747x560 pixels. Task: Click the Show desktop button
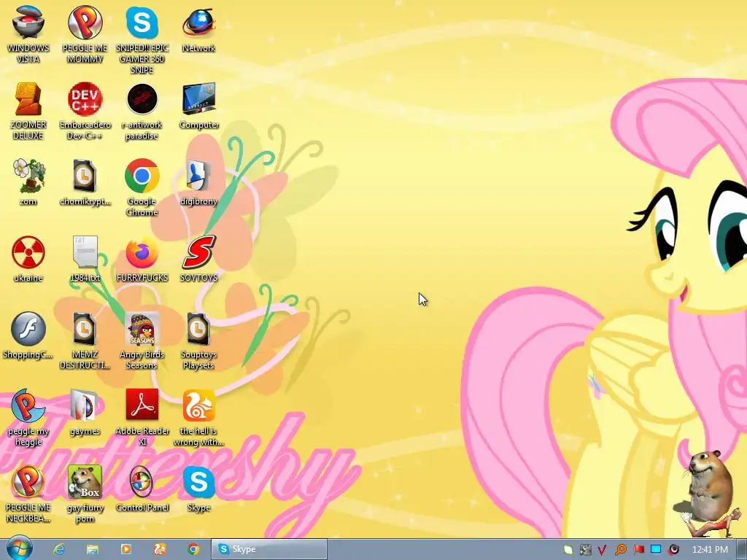[x=742, y=549]
